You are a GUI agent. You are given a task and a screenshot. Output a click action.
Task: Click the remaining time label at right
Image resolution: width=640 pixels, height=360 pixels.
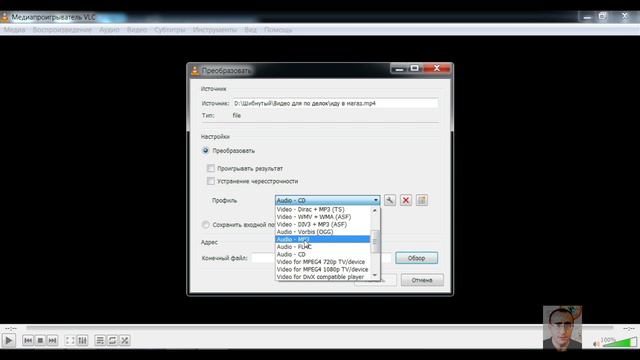tap(628, 328)
